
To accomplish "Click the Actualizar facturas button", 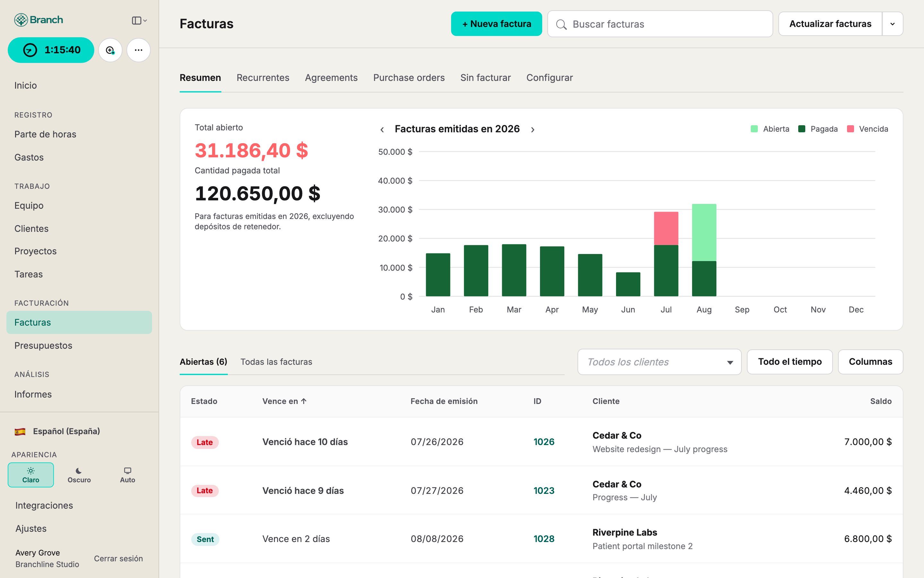I will click(830, 24).
